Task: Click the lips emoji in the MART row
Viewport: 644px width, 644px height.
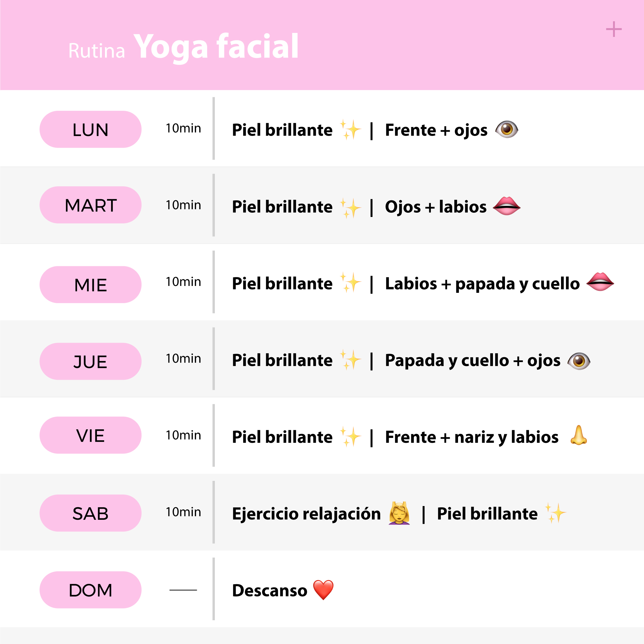Action: 507,206
